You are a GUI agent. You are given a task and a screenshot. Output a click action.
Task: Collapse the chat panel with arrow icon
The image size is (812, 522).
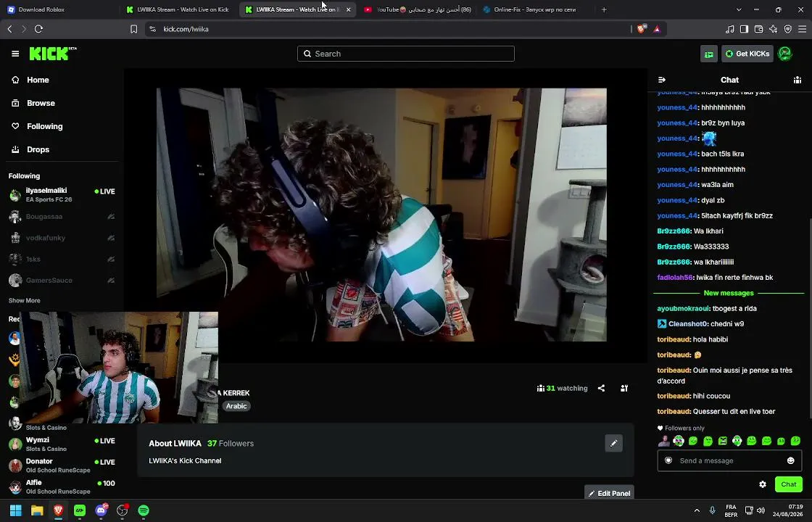pyautogui.click(x=662, y=80)
